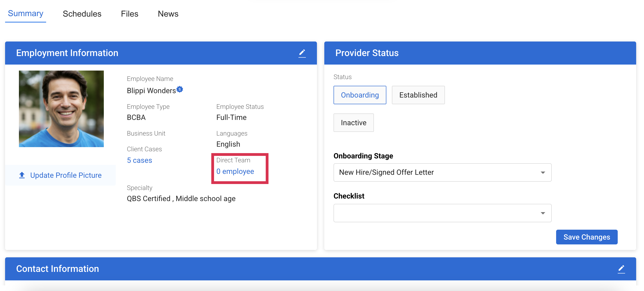This screenshot has width=644, height=291.
Task: Click the upload arrow icon
Action: [22, 175]
